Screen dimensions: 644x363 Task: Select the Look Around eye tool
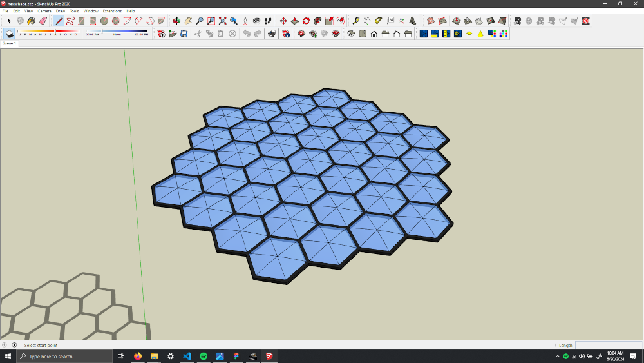(x=257, y=21)
